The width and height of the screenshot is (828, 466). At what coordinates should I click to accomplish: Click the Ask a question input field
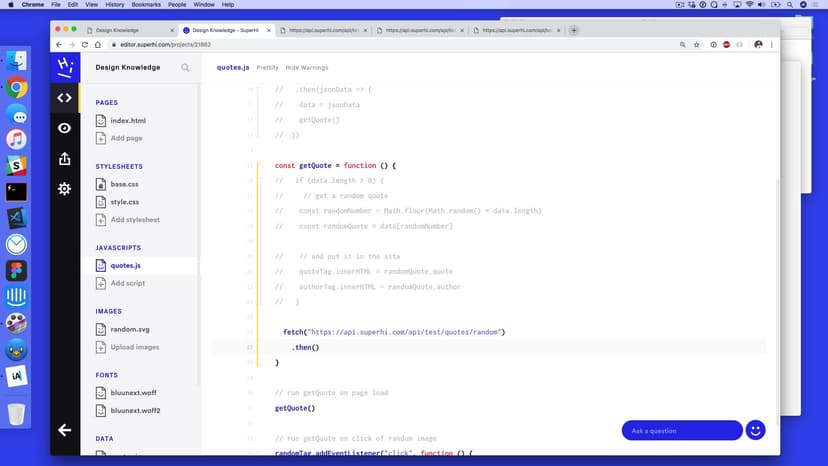click(x=682, y=430)
